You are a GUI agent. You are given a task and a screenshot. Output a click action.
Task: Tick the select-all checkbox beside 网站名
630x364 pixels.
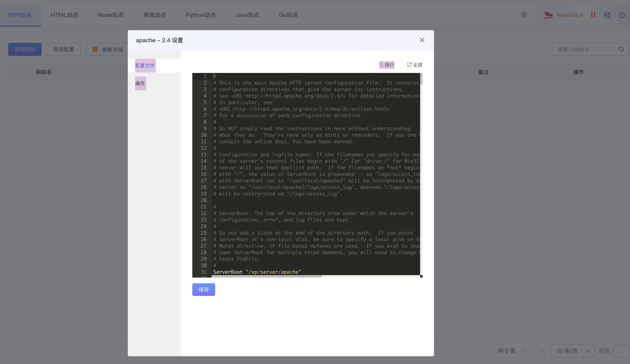18,72
